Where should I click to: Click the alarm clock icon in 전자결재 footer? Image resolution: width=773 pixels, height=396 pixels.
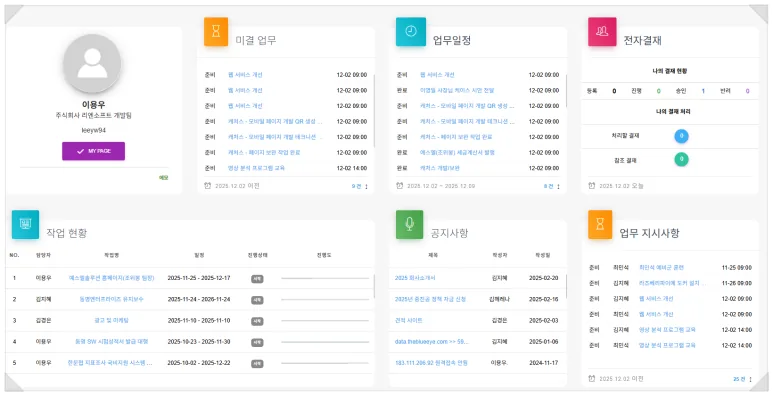click(x=592, y=186)
